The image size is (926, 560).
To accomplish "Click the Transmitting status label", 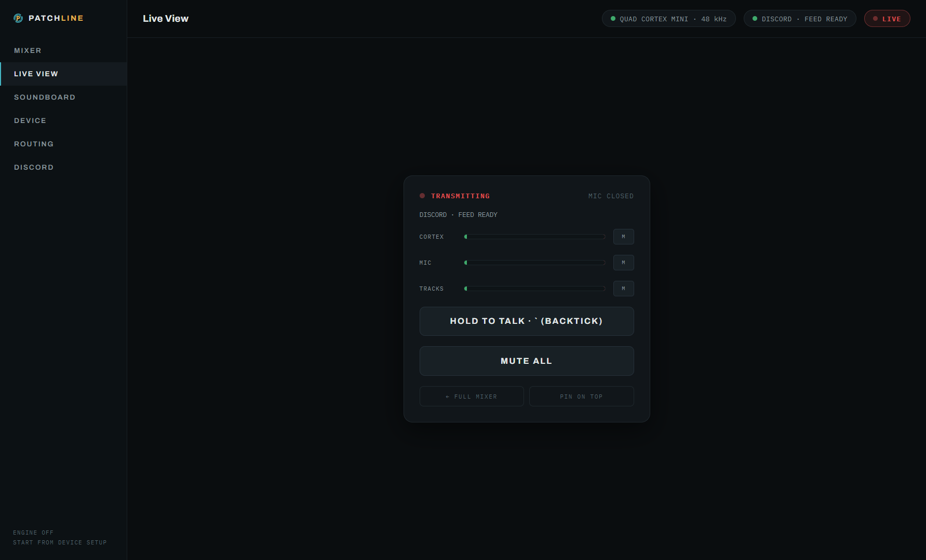I will [x=460, y=196].
